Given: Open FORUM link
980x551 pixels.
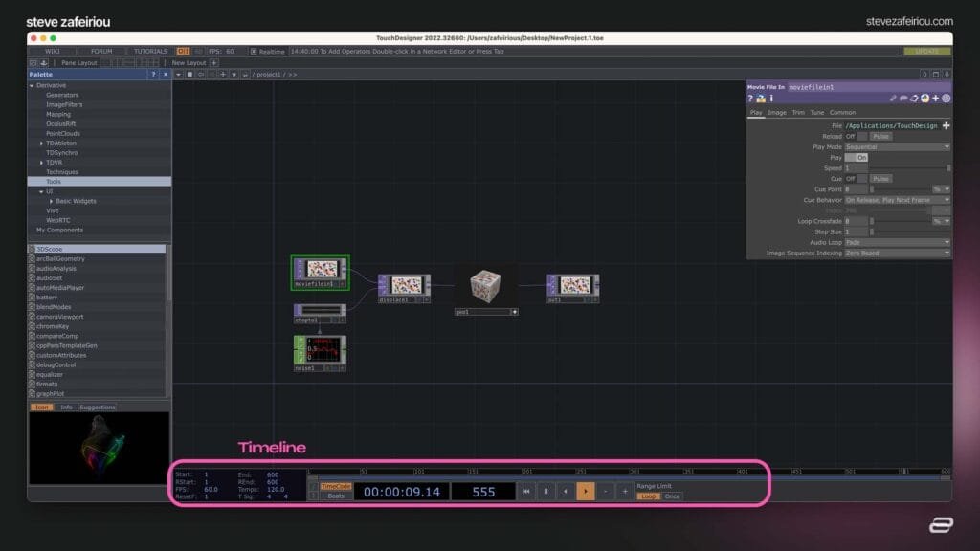Looking at the screenshot, I should (x=101, y=52).
